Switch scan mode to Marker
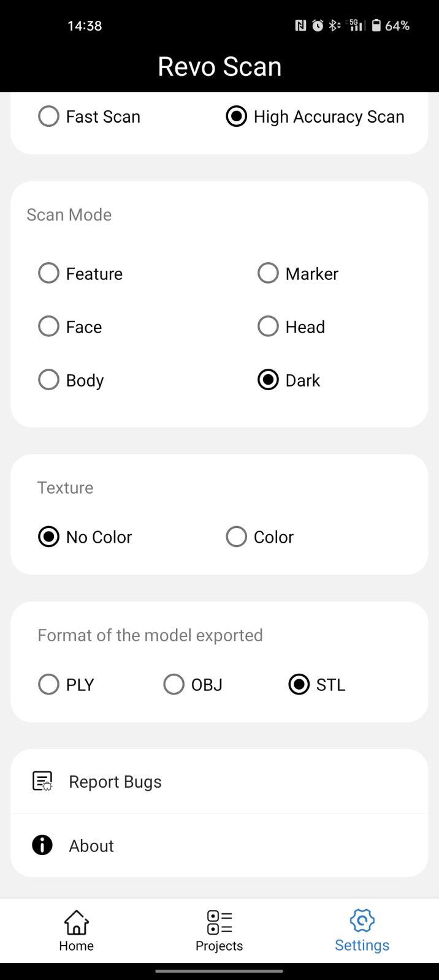The image size is (439, 980). click(x=269, y=273)
